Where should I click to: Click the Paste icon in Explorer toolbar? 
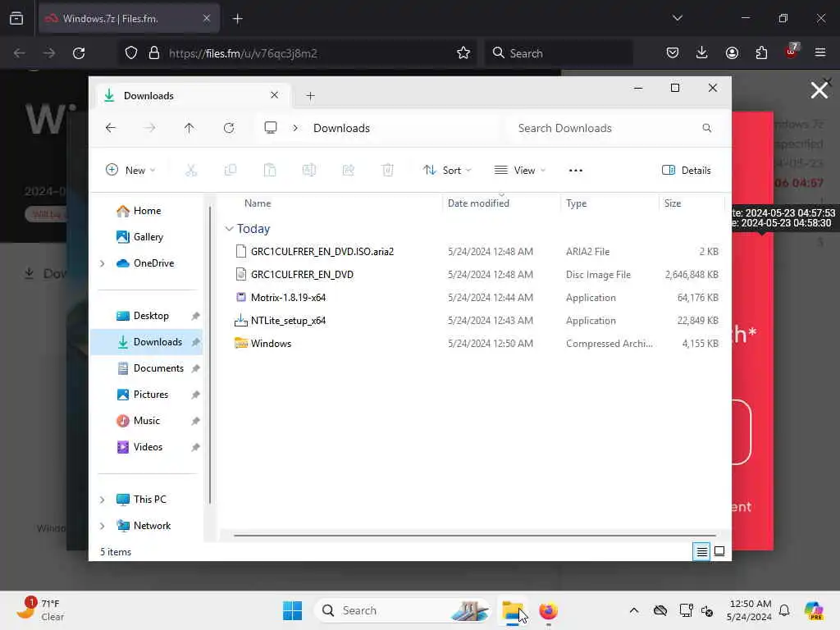pos(269,171)
